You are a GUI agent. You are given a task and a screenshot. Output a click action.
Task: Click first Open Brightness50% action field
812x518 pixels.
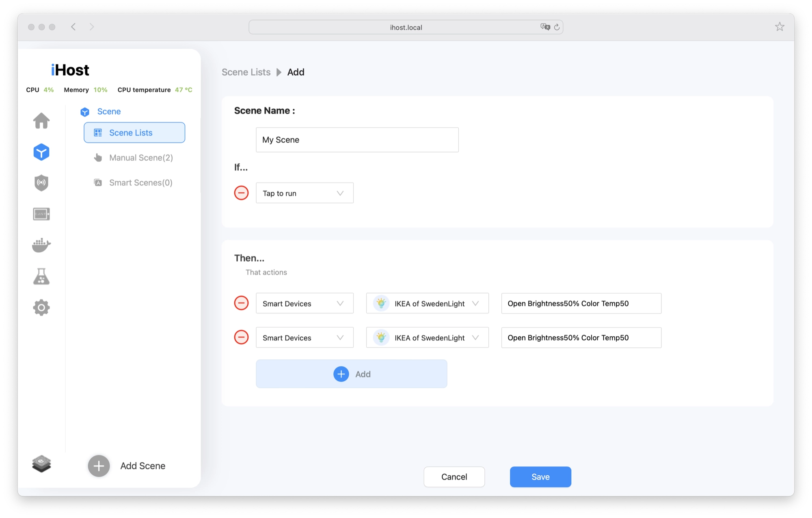(x=581, y=303)
